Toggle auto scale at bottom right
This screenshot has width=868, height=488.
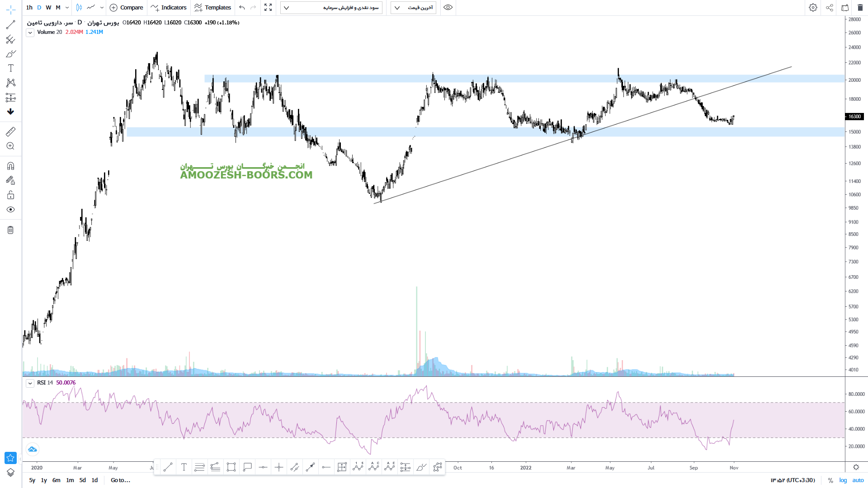pos(858,480)
